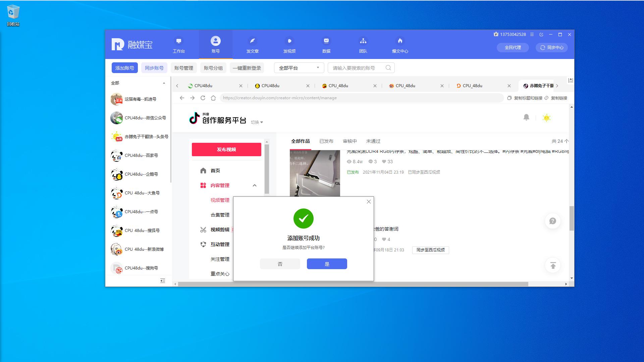Image resolution: width=644 pixels, height=362 pixels.
Task: Collapse the 内容管理 section chevron
Action: [x=255, y=185]
